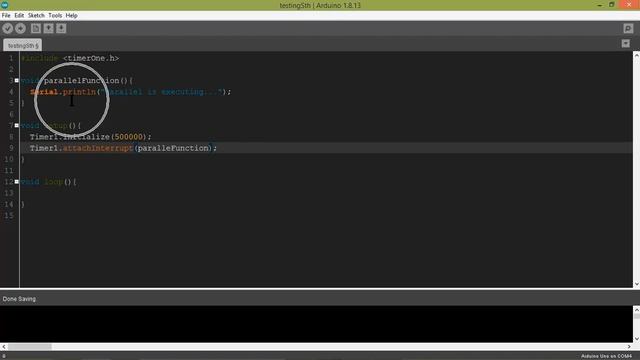This screenshot has height=360, width=640.
Task: Open the Serial Monitor magnifier icon
Action: [x=628, y=28]
